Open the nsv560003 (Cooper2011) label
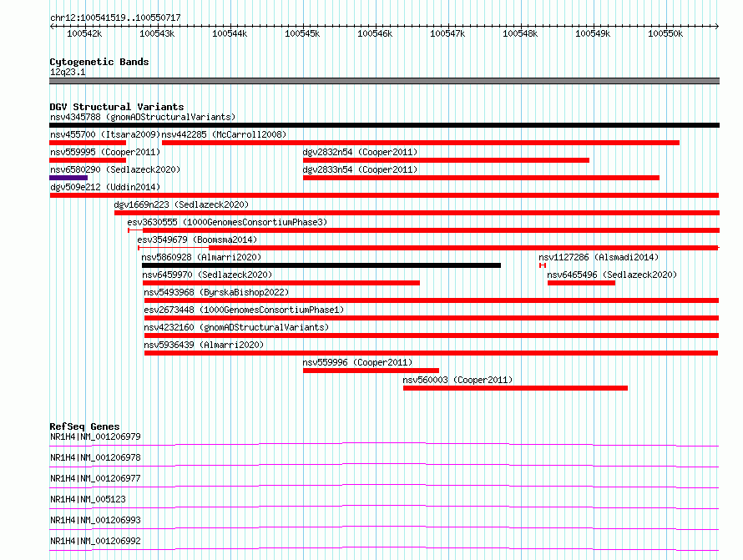 click(457, 380)
